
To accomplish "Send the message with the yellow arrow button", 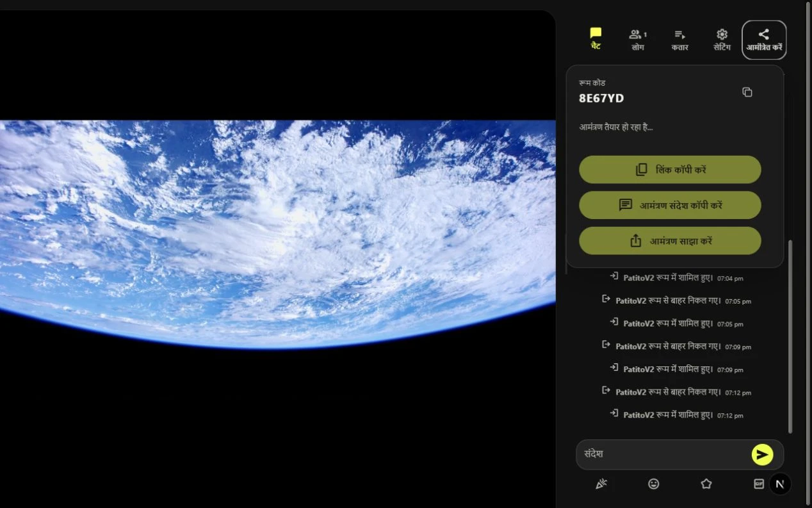I will coord(762,454).
